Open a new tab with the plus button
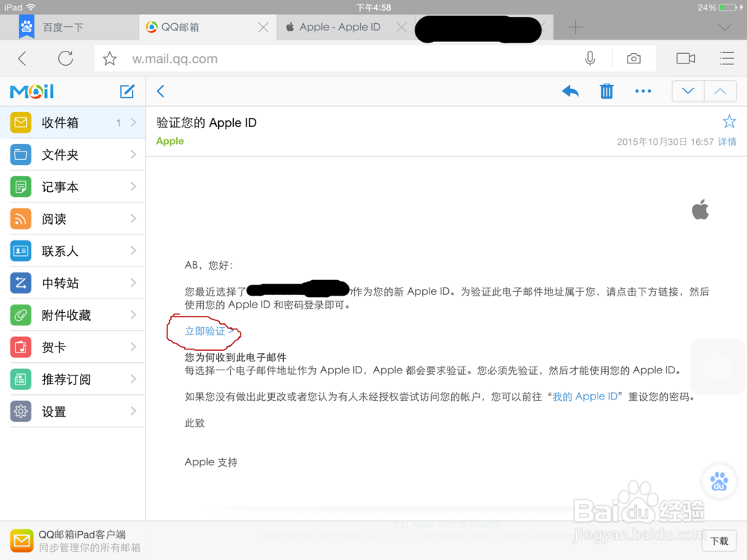The height and width of the screenshot is (560, 747). pyautogui.click(x=575, y=27)
